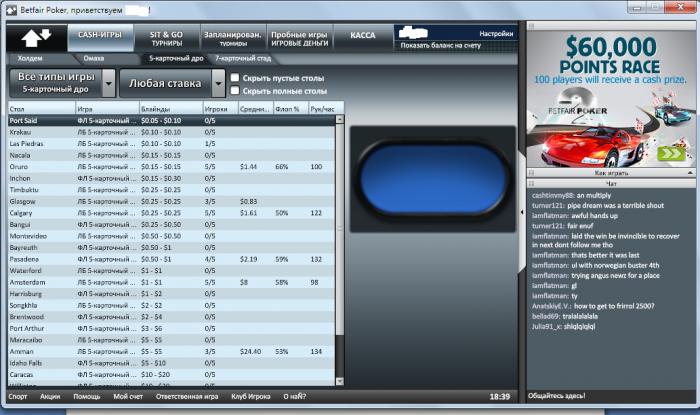This screenshot has width=700, height=415.
Task: Select the Port Arthur table row
Action: 171,328
